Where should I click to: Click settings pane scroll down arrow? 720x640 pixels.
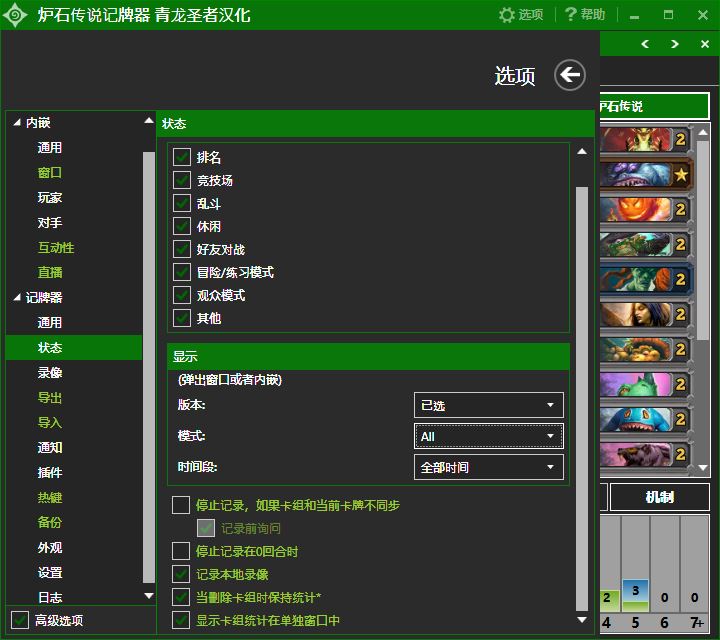click(582, 620)
